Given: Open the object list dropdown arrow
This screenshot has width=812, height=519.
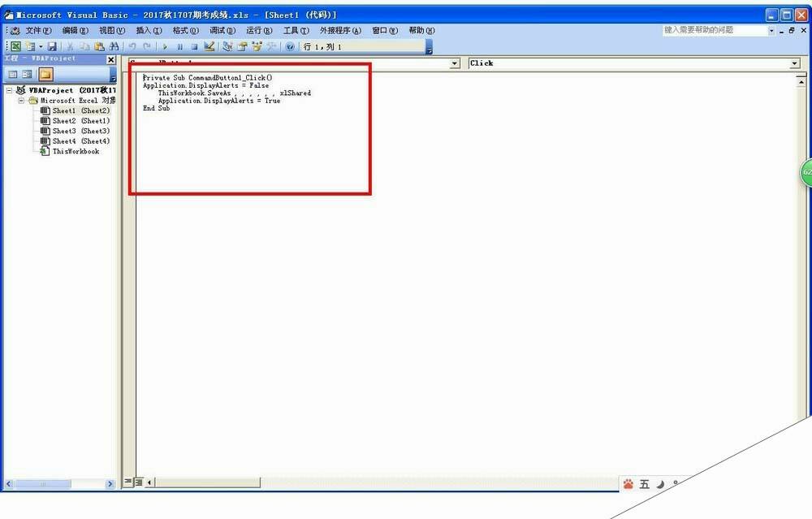Looking at the screenshot, I should [455, 63].
